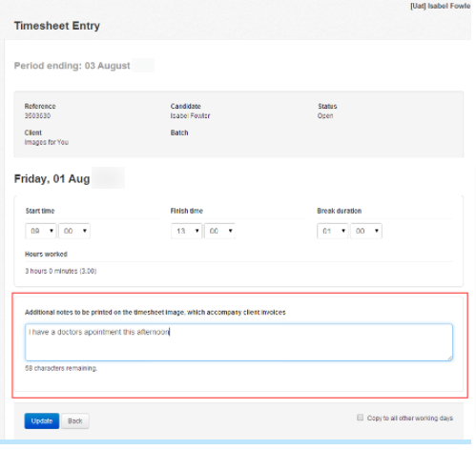Viewport: 476px width, 450px height.
Task: Open the Break duration hours dropdown
Action: (x=333, y=231)
